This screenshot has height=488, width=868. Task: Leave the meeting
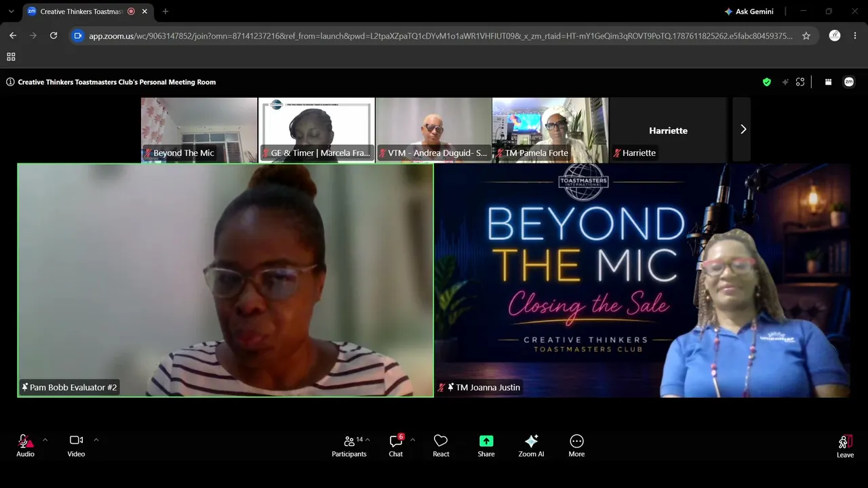tap(845, 446)
